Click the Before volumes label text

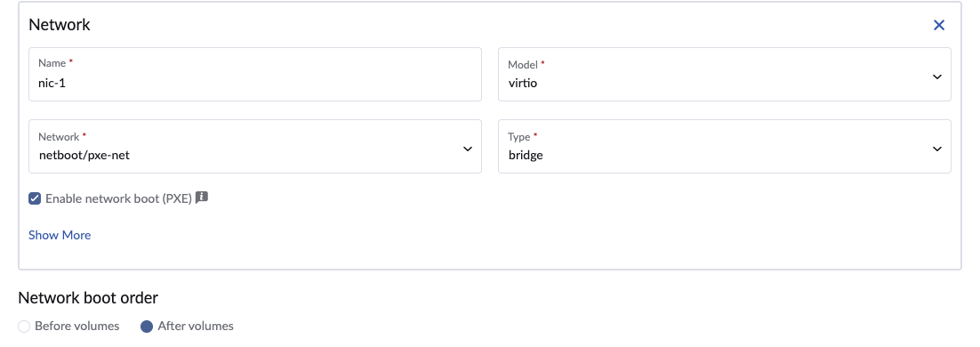tap(76, 326)
